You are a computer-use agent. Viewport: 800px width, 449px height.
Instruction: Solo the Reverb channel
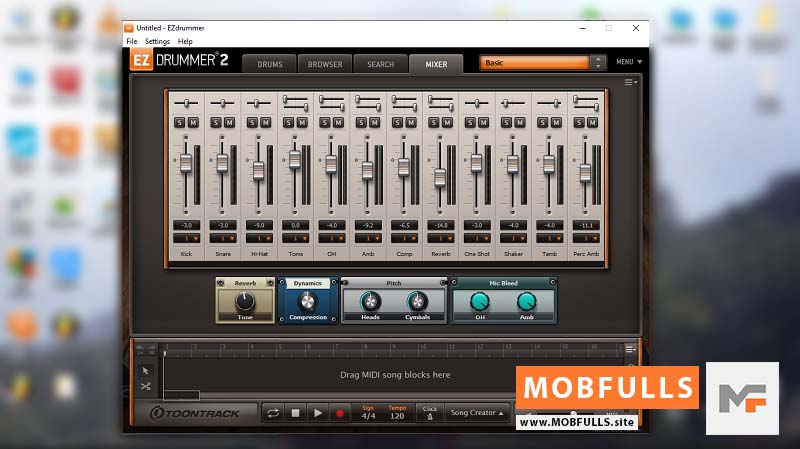tap(434, 122)
